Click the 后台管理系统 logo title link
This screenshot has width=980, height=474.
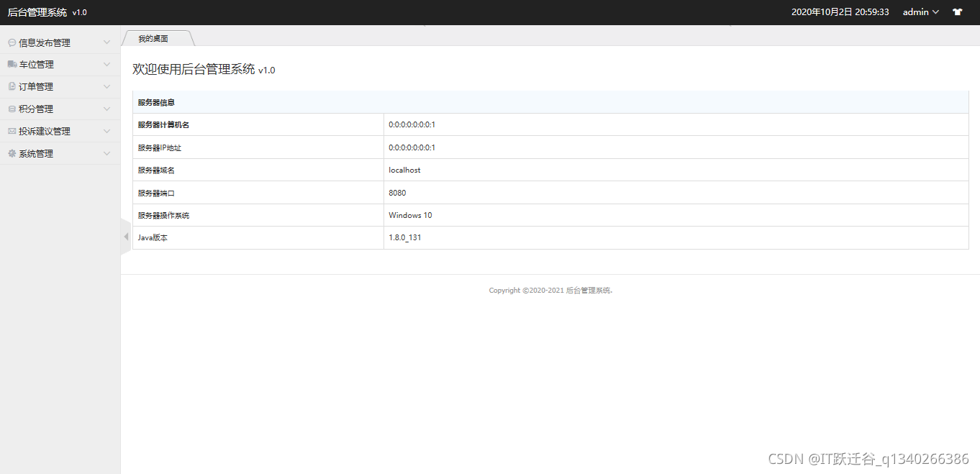[x=37, y=12]
